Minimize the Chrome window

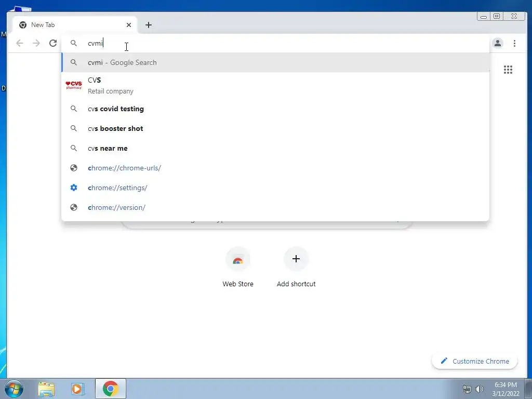(x=484, y=16)
